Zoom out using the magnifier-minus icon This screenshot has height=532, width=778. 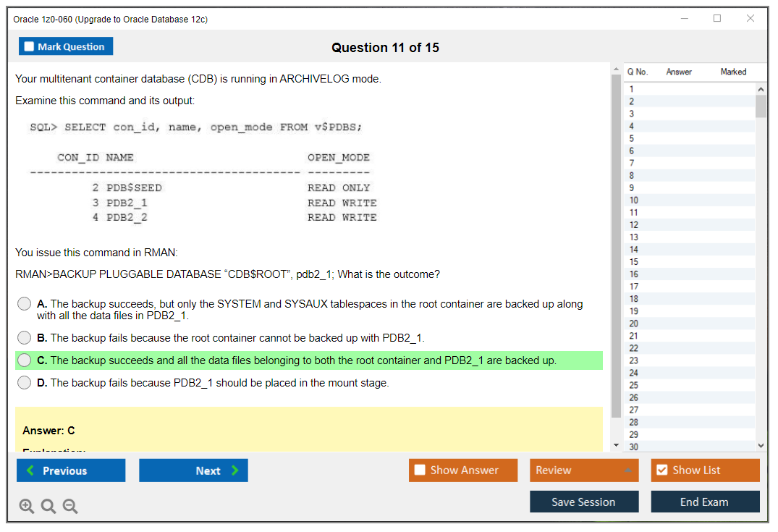(69, 506)
